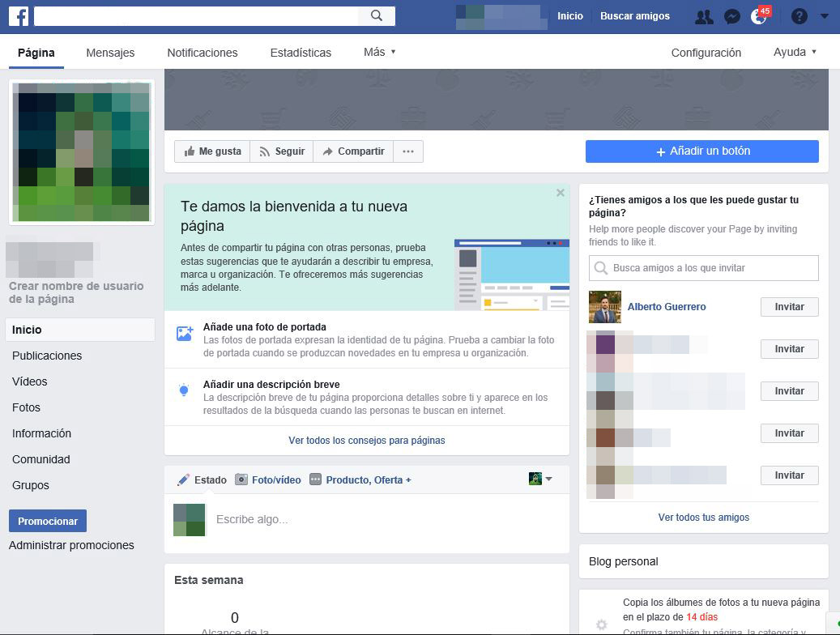
Task: Expand the Más dropdown menu
Action: [379, 52]
